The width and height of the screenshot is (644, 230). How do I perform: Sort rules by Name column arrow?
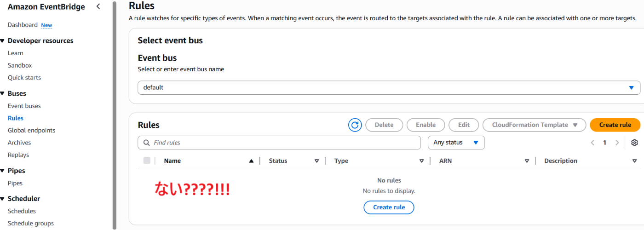click(251, 161)
